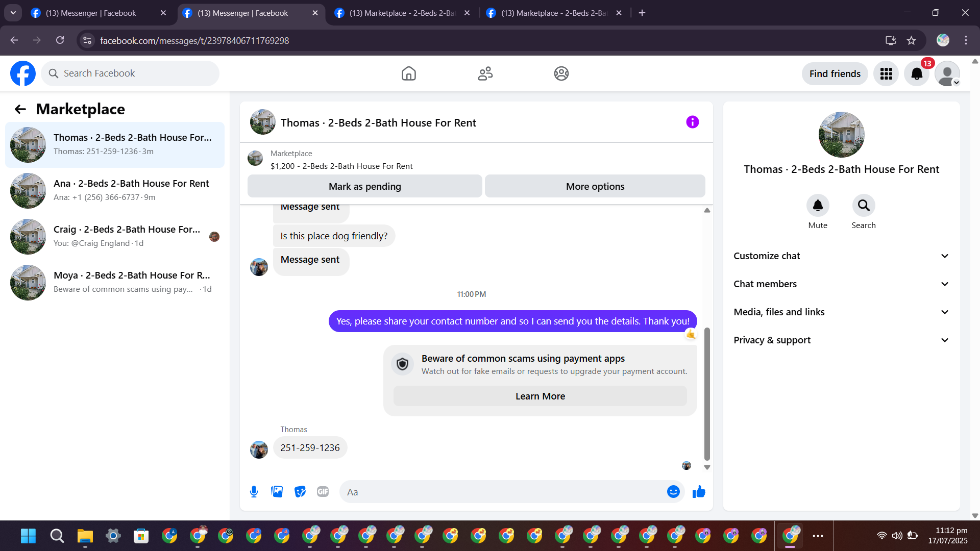
Task: Attach a photo or file
Action: click(x=277, y=492)
